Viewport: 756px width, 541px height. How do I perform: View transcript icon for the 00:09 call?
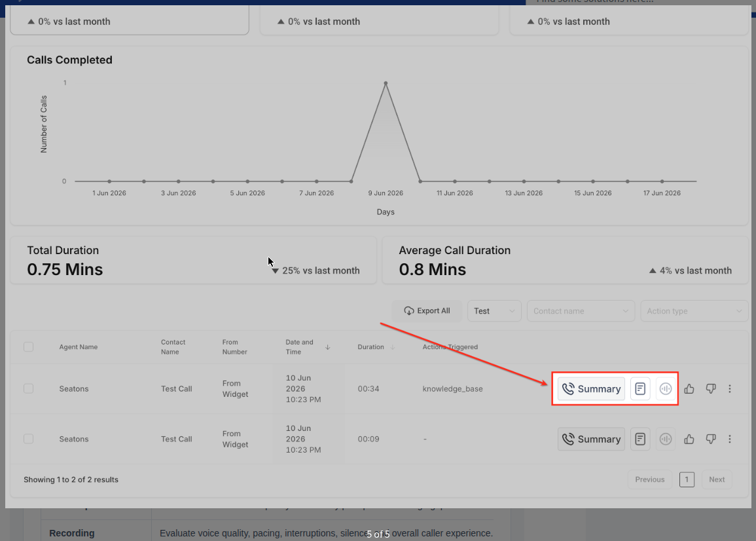[639, 439]
